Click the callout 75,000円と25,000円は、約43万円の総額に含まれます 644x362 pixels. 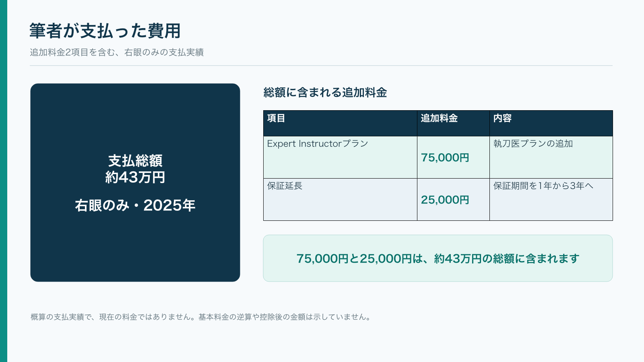pyautogui.click(x=438, y=258)
